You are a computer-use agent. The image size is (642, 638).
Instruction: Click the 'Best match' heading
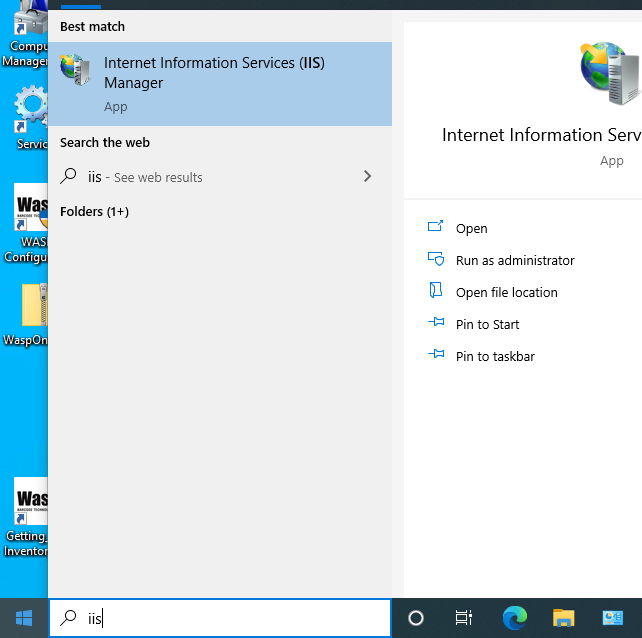(x=93, y=27)
